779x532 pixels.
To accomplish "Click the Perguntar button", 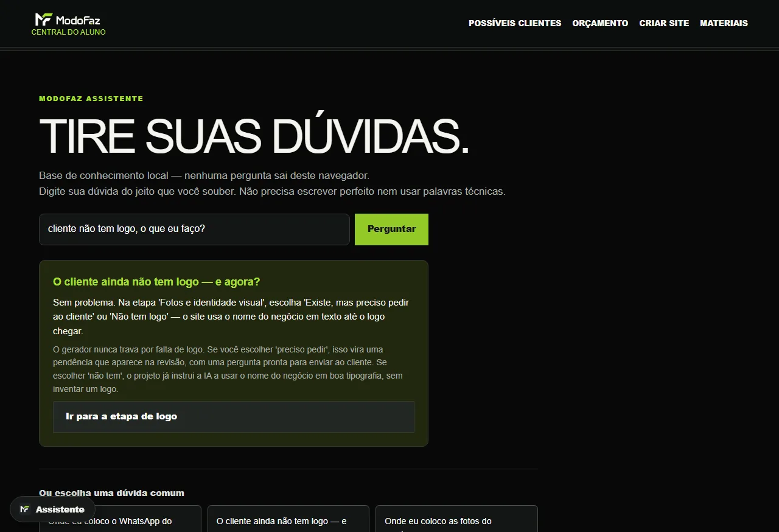I will point(391,229).
